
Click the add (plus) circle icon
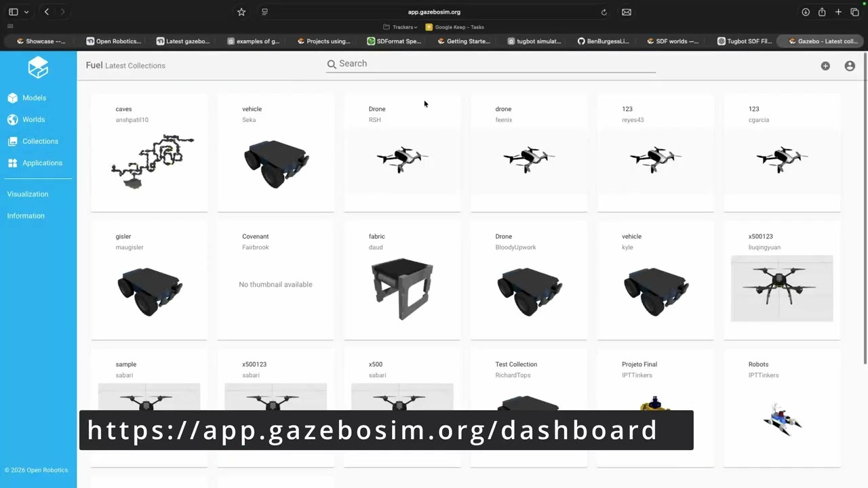(x=825, y=66)
